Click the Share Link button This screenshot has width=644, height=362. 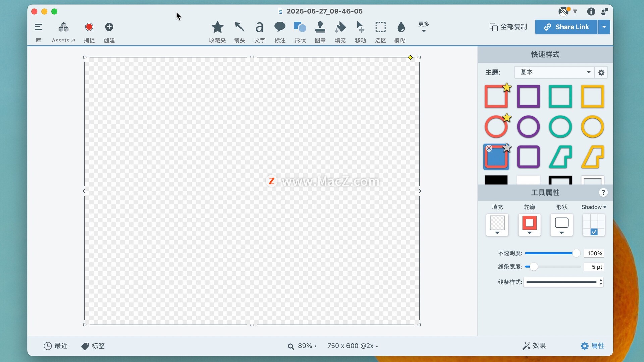566,27
